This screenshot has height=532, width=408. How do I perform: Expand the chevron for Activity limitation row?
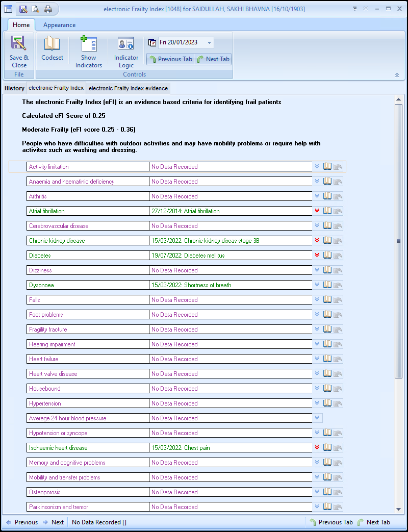coord(317,166)
